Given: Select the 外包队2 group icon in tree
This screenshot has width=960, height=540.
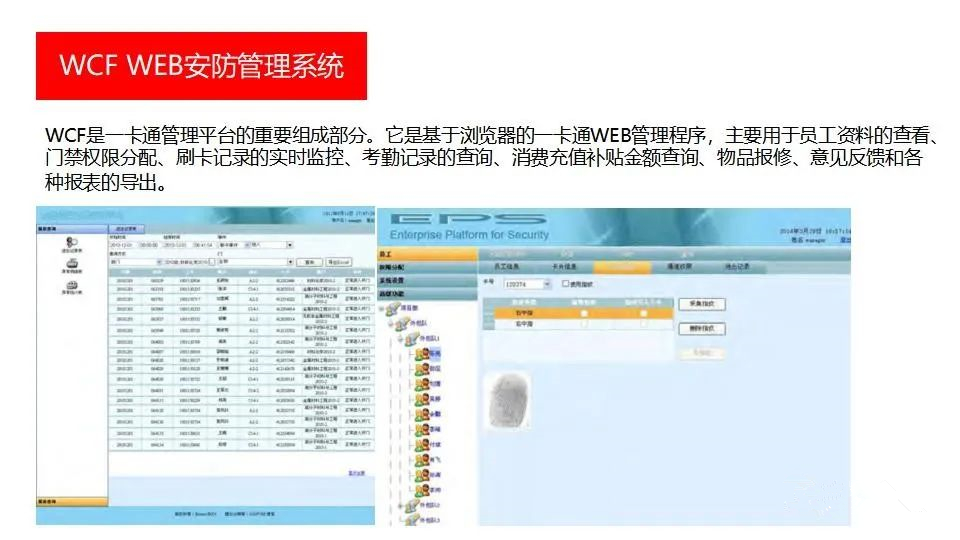Looking at the screenshot, I should [412, 506].
